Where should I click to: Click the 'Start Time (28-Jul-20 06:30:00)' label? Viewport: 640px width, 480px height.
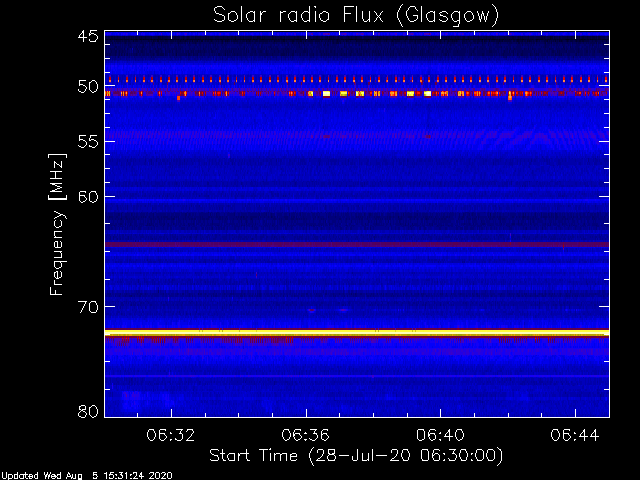(x=356, y=456)
